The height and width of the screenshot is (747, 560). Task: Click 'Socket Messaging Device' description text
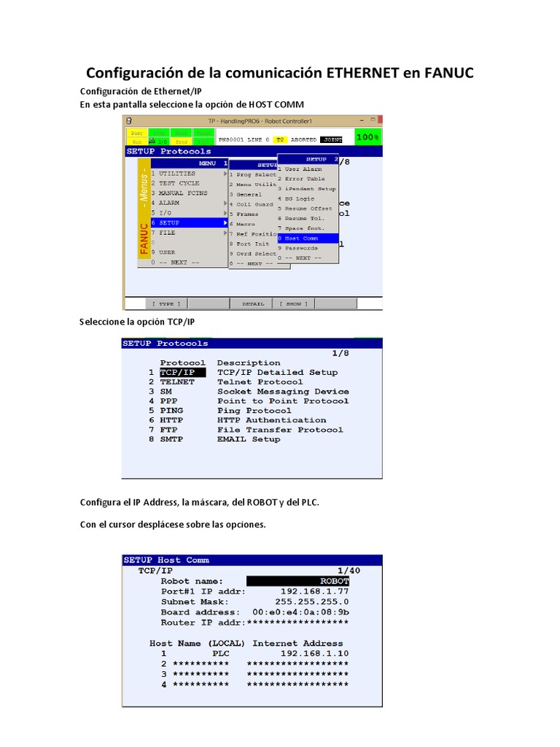283,392
